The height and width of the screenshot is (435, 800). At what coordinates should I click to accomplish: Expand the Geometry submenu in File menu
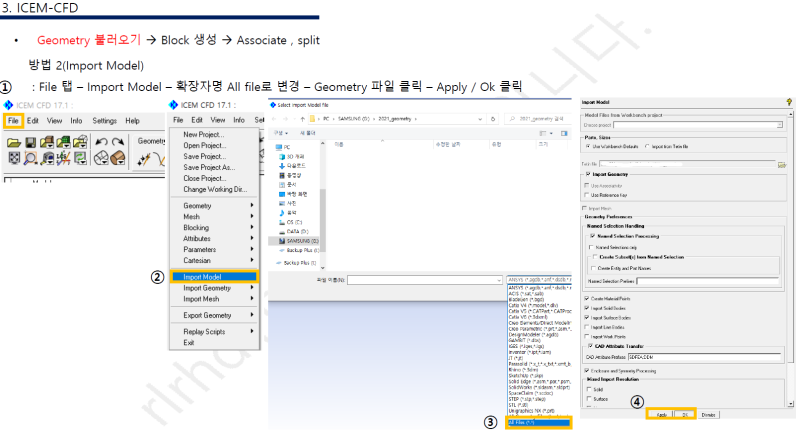(x=215, y=206)
